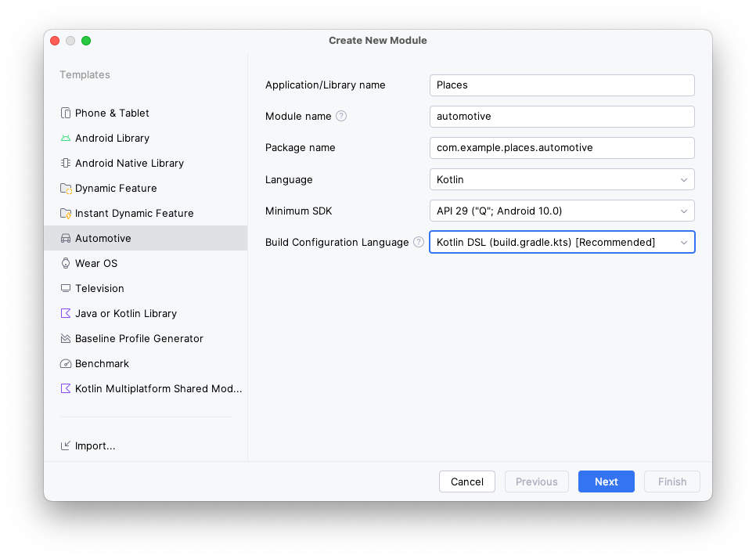Click the Cancel button
The width and height of the screenshot is (756, 559).
coord(466,481)
